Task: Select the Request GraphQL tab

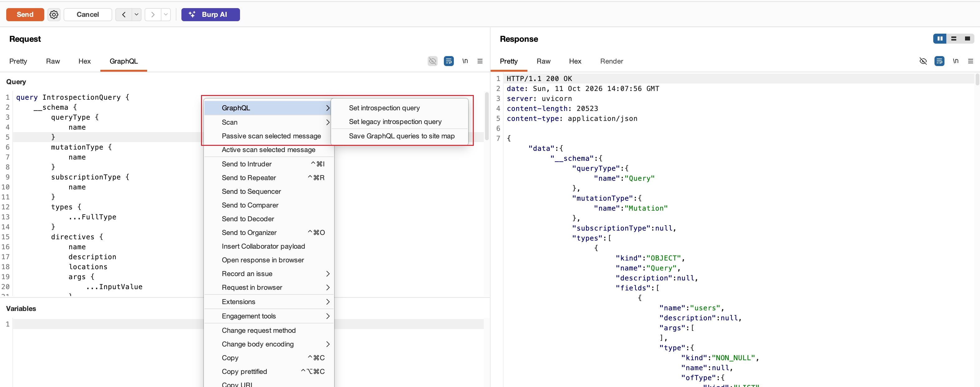Action: coord(124,61)
